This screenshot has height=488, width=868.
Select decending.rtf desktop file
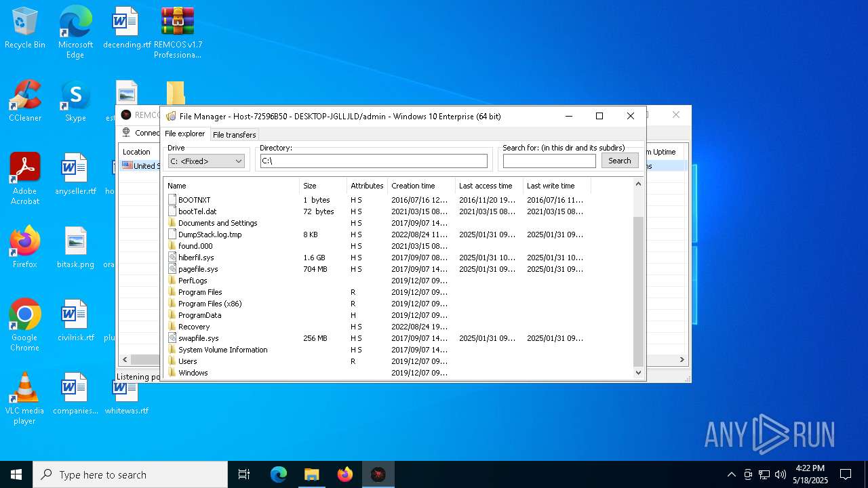tap(126, 28)
